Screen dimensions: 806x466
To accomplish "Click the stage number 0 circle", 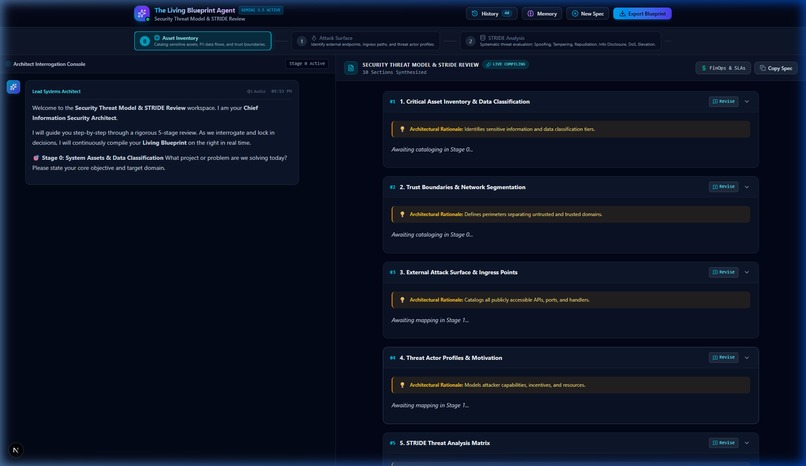I will click(144, 41).
